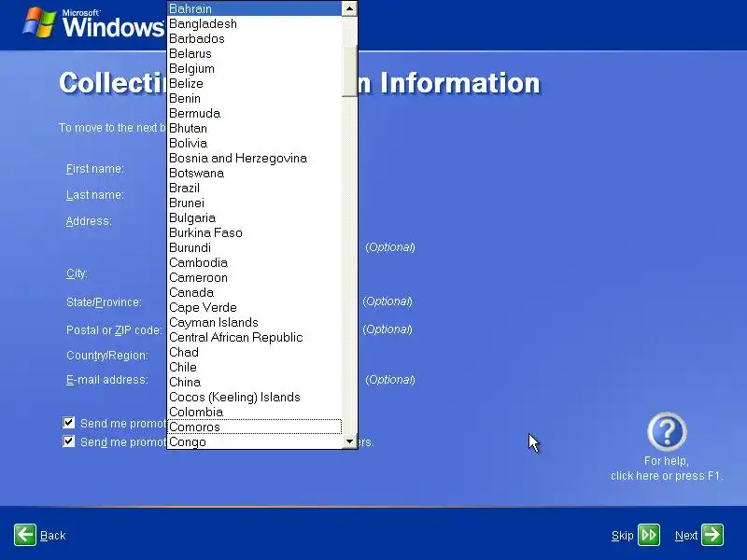This screenshot has width=747, height=560.
Task: Click the country list scroll down arrow
Action: pyautogui.click(x=349, y=441)
